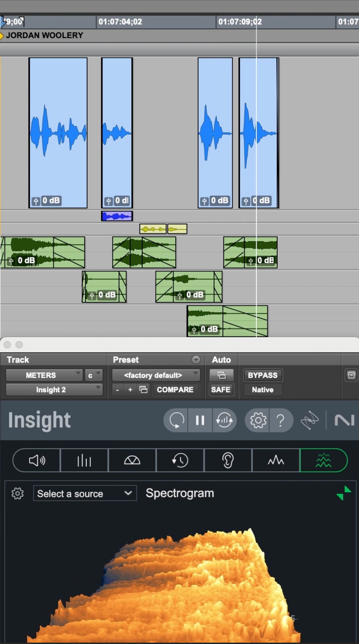Open Insight settings gear in header
This screenshot has width=359, height=644.
pos(258,420)
